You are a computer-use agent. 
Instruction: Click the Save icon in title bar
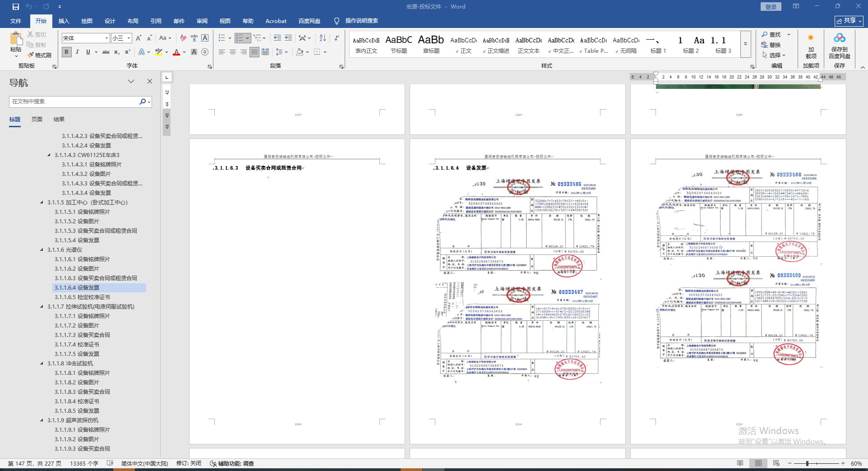click(16, 6)
